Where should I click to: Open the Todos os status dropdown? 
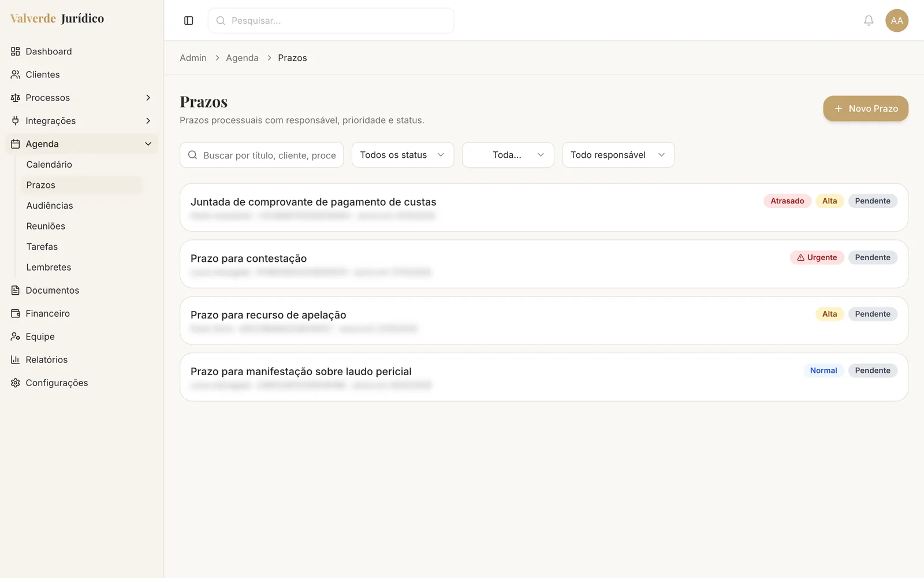point(403,155)
